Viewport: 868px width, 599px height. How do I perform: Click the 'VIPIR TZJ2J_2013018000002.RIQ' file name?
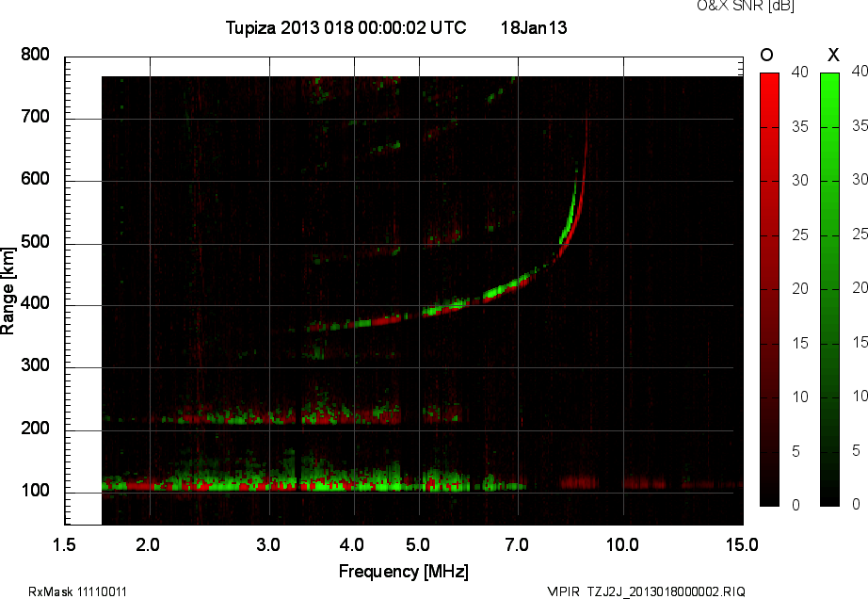(646, 591)
